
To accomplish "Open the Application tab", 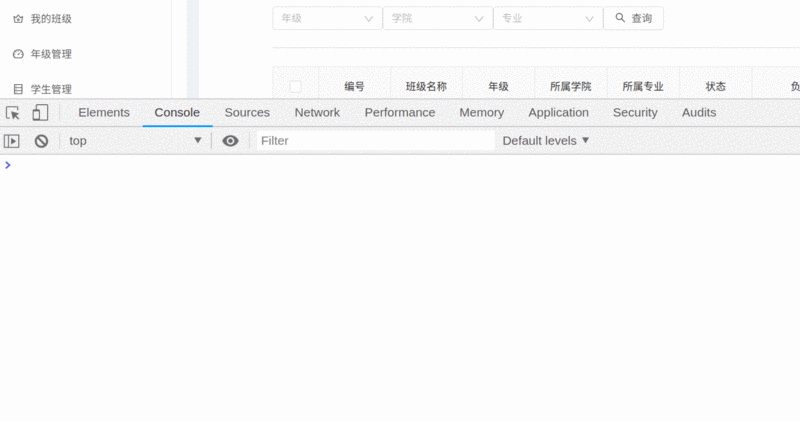I will [558, 113].
